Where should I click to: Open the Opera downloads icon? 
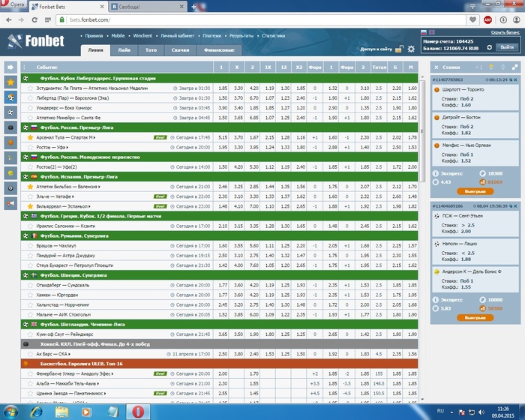[x=503, y=20]
